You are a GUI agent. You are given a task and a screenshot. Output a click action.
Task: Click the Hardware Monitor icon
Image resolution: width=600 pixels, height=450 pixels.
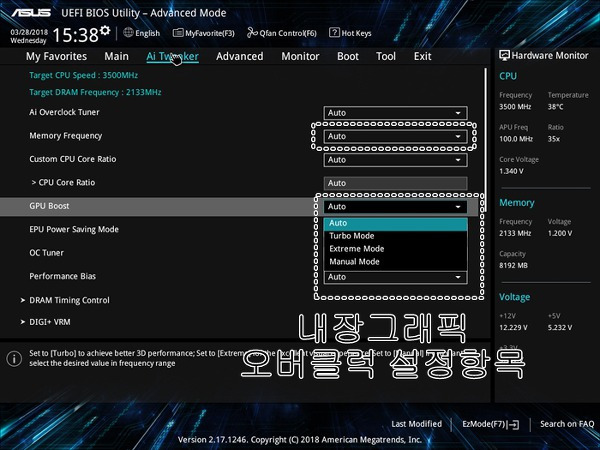pos(504,55)
